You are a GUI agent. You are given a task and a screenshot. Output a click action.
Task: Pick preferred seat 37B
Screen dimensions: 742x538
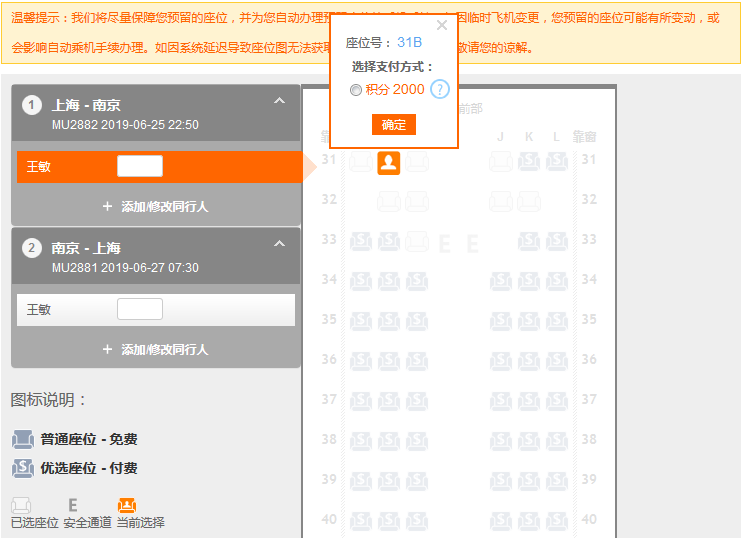[388, 402]
